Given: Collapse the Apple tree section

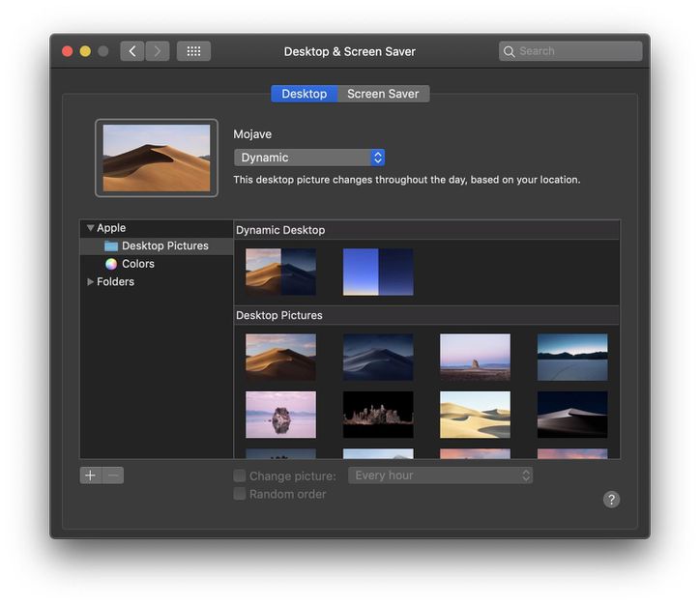Looking at the screenshot, I should tap(90, 228).
